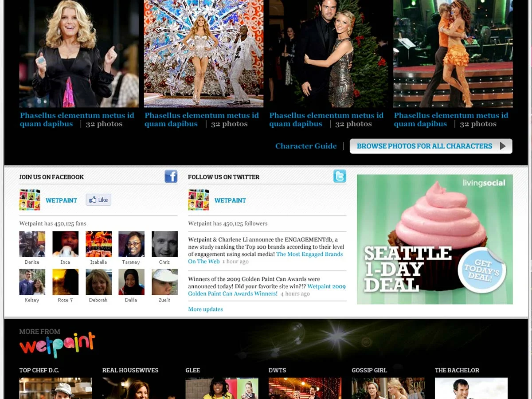The width and height of the screenshot is (532, 399).
Task: Click the Gossip Girl thumbnail image
Action: 388,388
